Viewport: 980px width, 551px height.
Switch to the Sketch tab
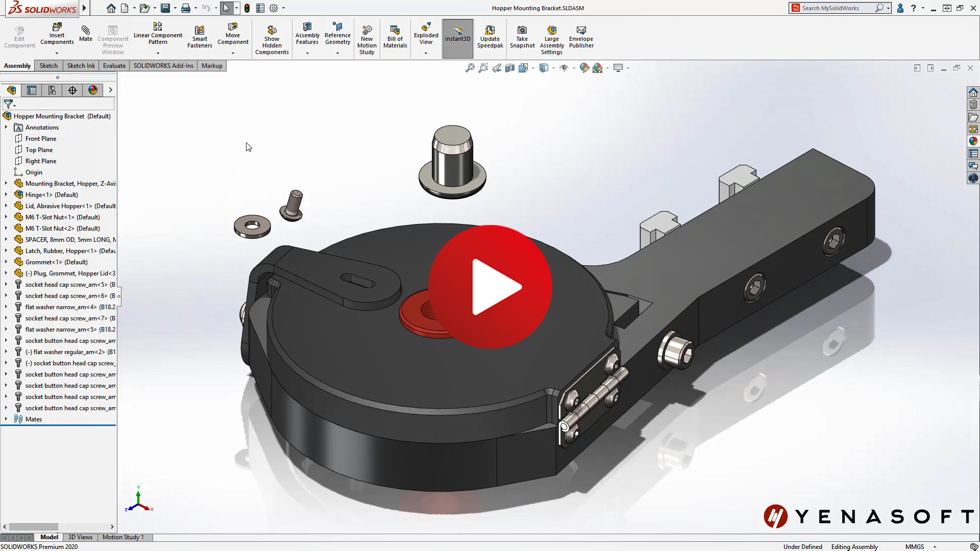click(48, 65)
